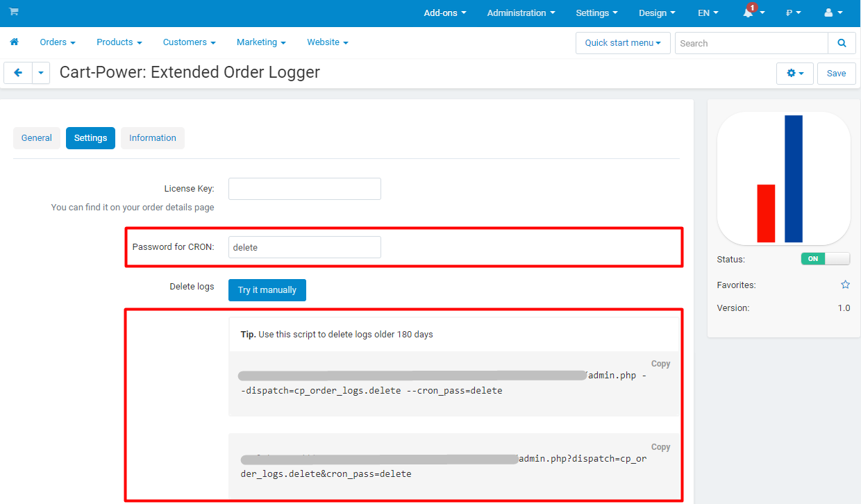Image resolution: width=861 pixels, height=504 pixels.
Task: Switch to the Information tab
Action: [153, 138]
